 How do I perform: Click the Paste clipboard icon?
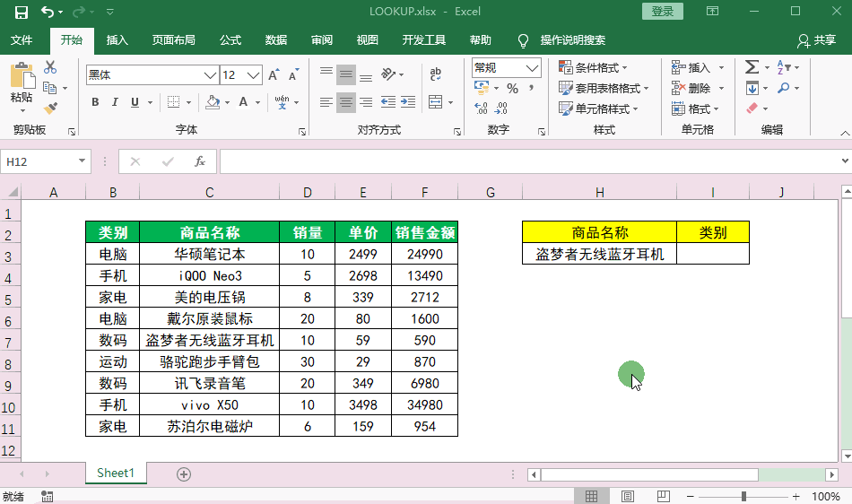(x=22, y=75)
